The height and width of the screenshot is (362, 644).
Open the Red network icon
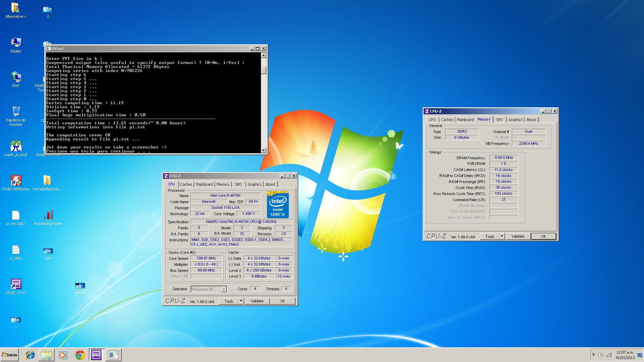16,79
